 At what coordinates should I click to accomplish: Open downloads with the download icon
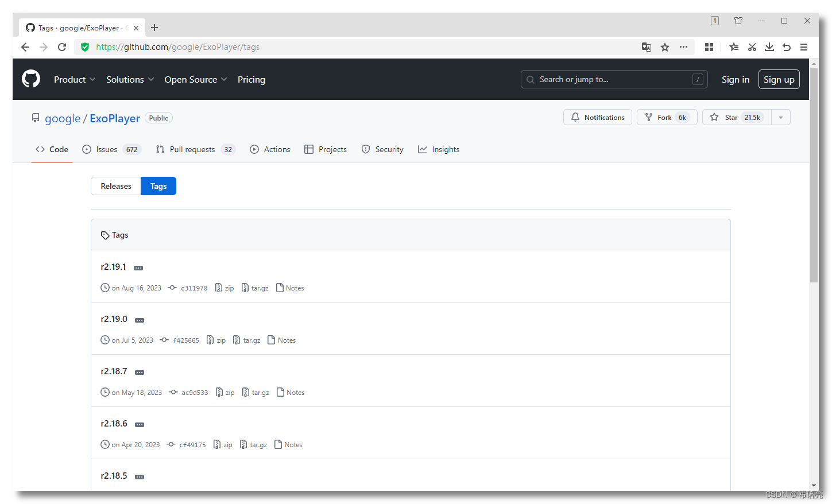(x=769, y=47)
